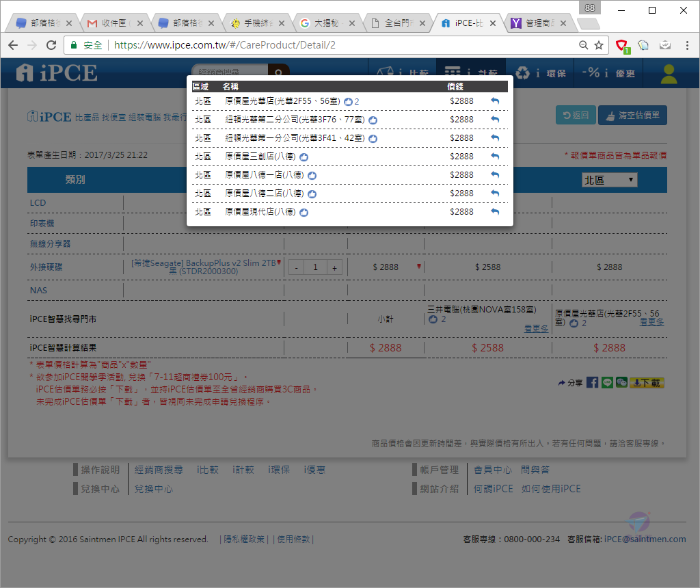Click the red shield extension icon
Viewport: 700px width, 588px height.
click(621, 46)
